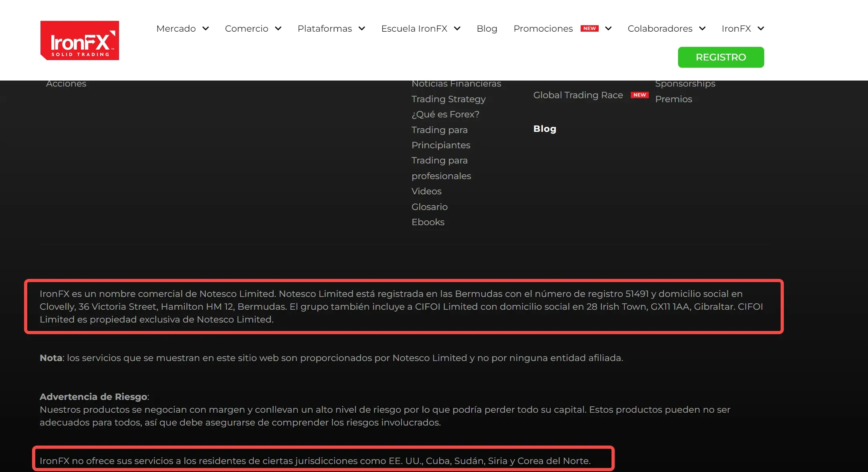Expand the Comercio dropdown chevron

click(278, 28)
